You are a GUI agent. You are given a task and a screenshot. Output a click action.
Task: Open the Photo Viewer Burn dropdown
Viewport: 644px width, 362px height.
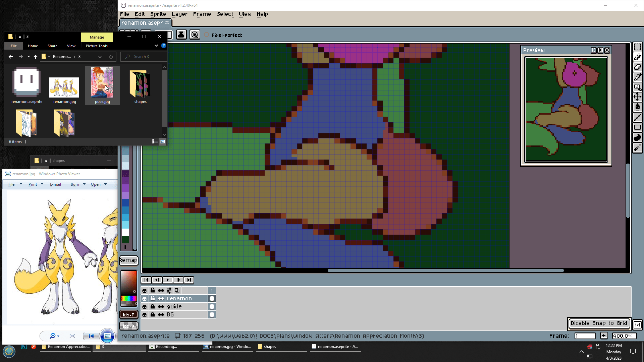click(84, 184)
